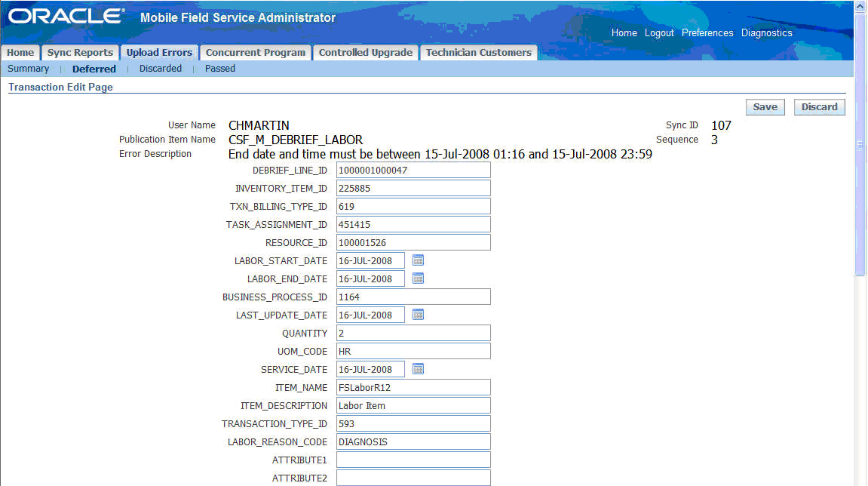View the Passed subtab

click(220, 69)
